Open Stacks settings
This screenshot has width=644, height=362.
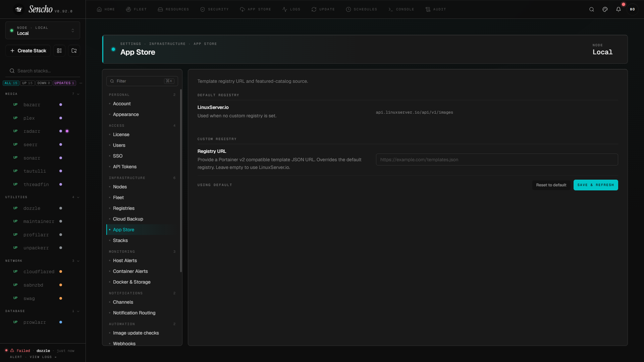click(142, 241)
